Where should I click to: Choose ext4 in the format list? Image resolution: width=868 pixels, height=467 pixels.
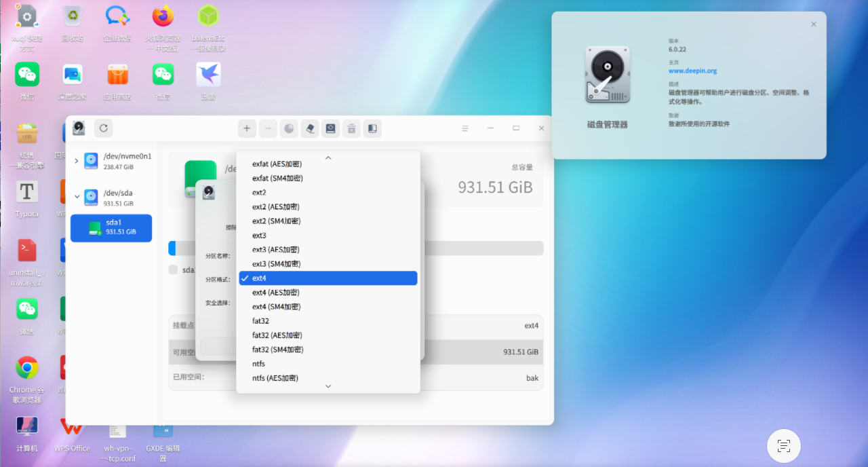pos(328,278)
